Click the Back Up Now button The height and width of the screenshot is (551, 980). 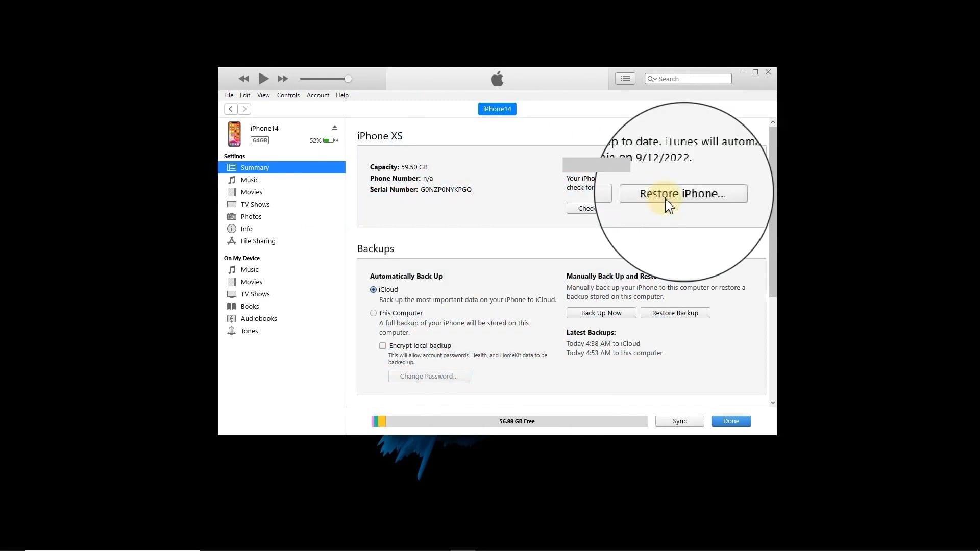pos(601,313)
